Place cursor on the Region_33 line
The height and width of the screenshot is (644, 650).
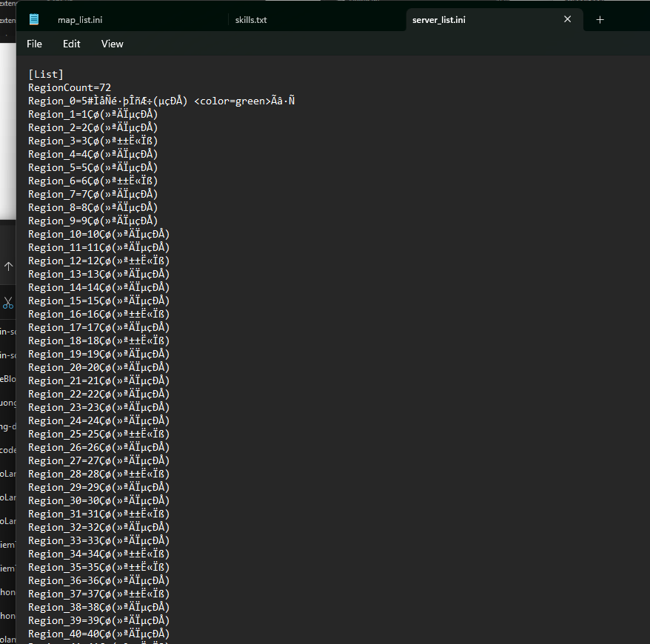point(98,540)
